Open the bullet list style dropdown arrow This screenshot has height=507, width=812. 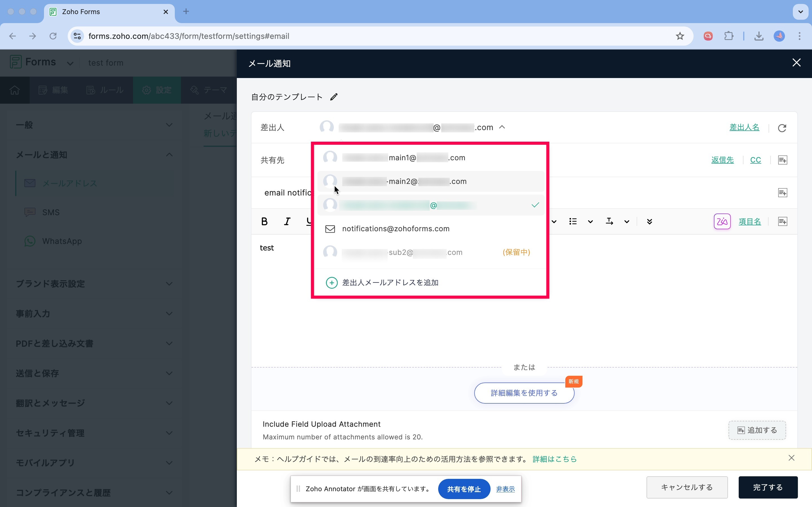tap(591, 221)
